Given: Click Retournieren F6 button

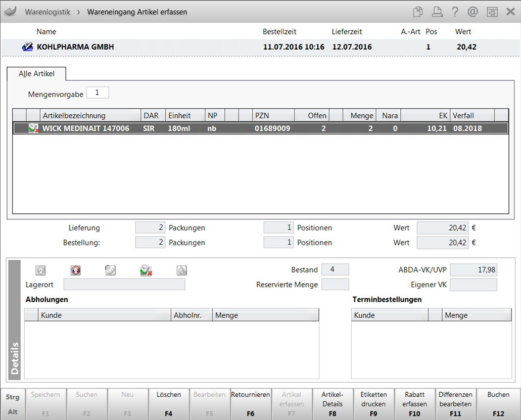Looking at the screenshot, I should tap(251, 404).
